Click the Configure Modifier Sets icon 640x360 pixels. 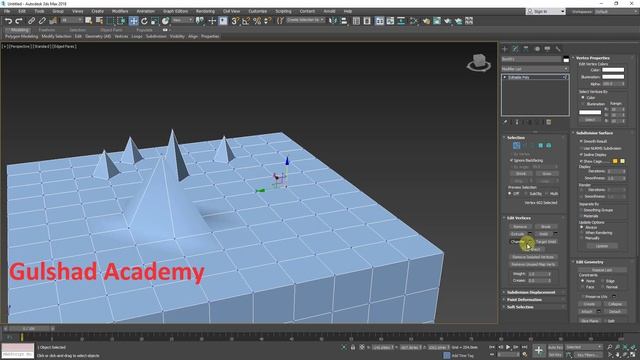click(549, 122)
